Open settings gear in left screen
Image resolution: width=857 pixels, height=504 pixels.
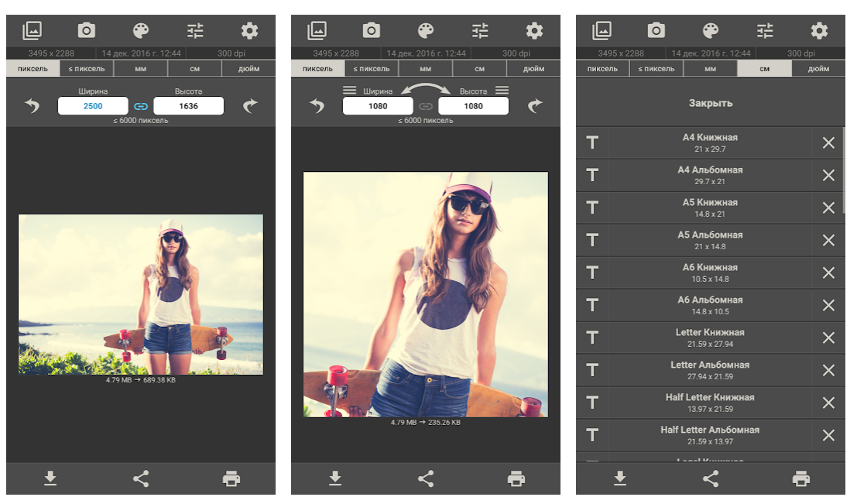[249, 31]
